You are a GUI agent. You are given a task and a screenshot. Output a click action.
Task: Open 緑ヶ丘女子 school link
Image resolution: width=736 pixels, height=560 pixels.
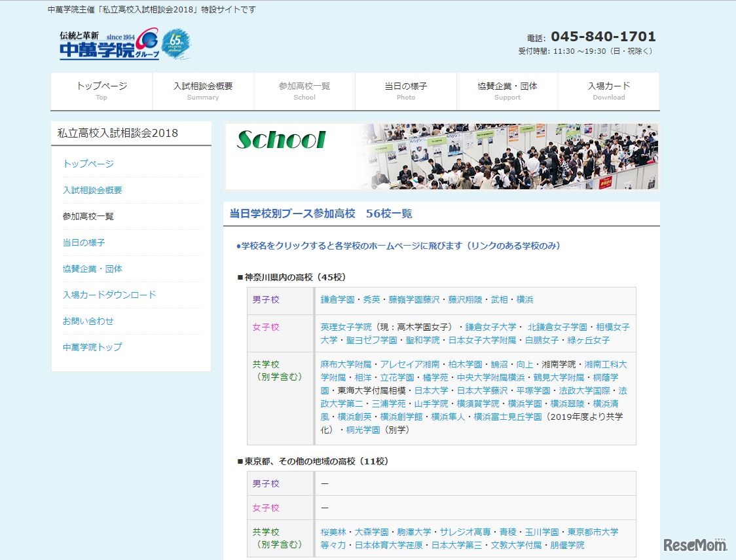click(589, 340)
